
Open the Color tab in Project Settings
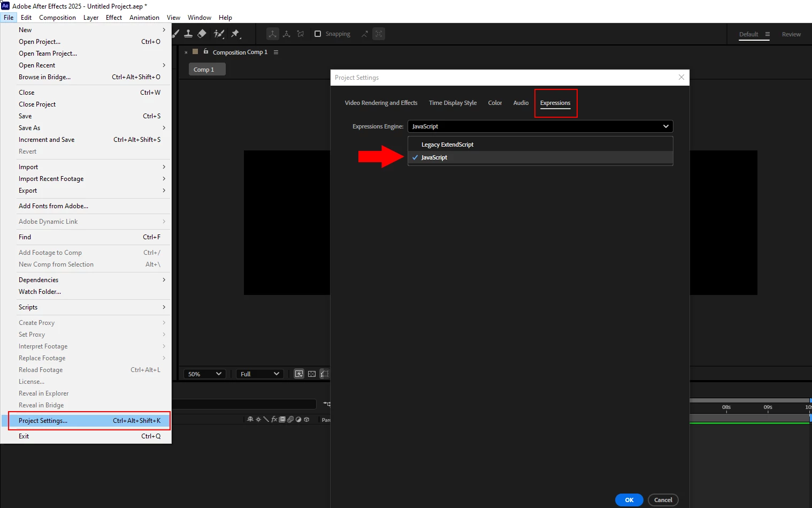tap(495, 103)
